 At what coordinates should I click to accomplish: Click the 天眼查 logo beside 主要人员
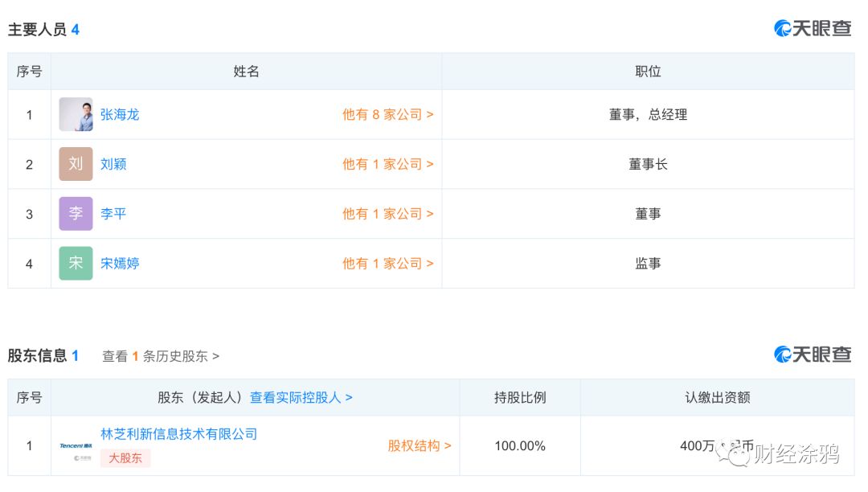pyautogui.click(x=813, y=29)
